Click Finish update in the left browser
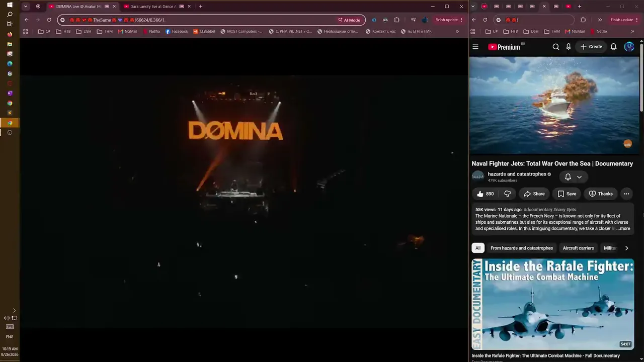 pos(449,20)
